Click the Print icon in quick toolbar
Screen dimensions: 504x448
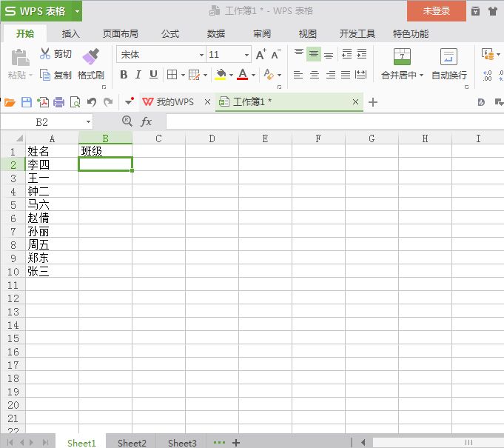[58, 102]
